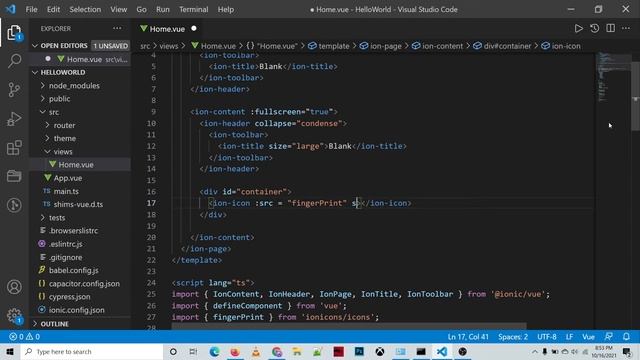Open the Terminal menu

(x=193, y=9)
